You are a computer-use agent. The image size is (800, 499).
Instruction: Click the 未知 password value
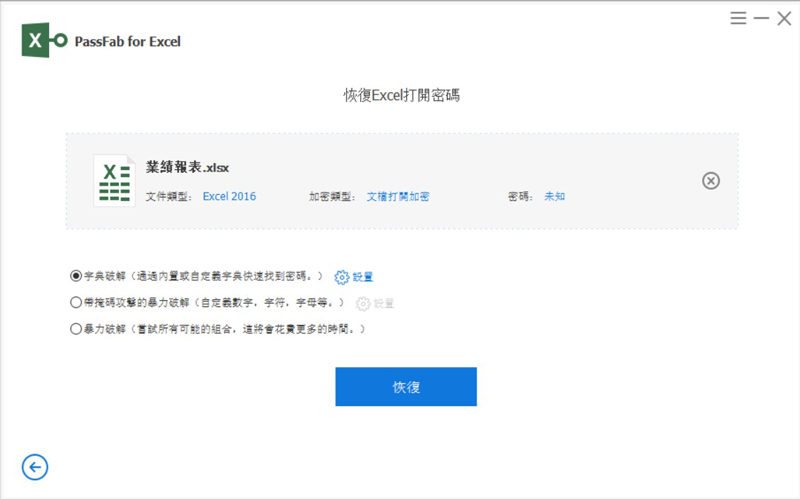[555, 196]
